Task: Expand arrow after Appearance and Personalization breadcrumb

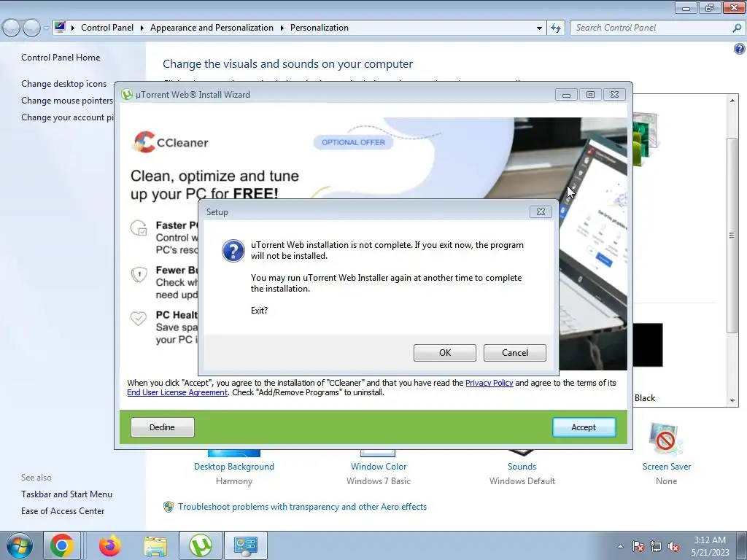Action: [282, 28]
